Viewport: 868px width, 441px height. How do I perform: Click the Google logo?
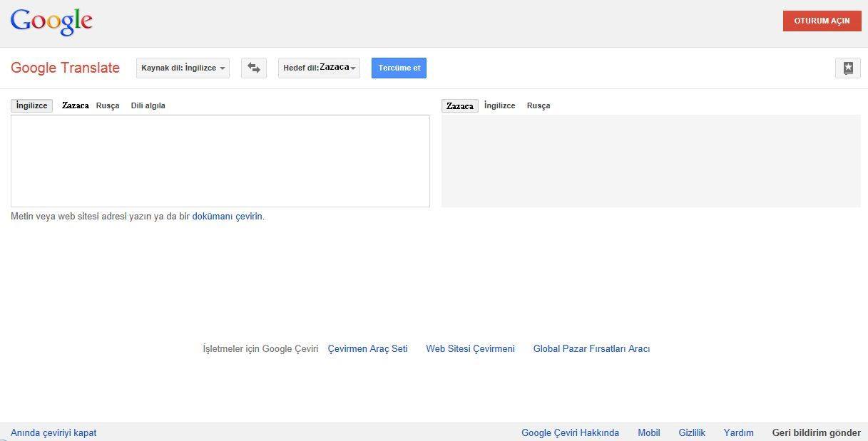51,21
